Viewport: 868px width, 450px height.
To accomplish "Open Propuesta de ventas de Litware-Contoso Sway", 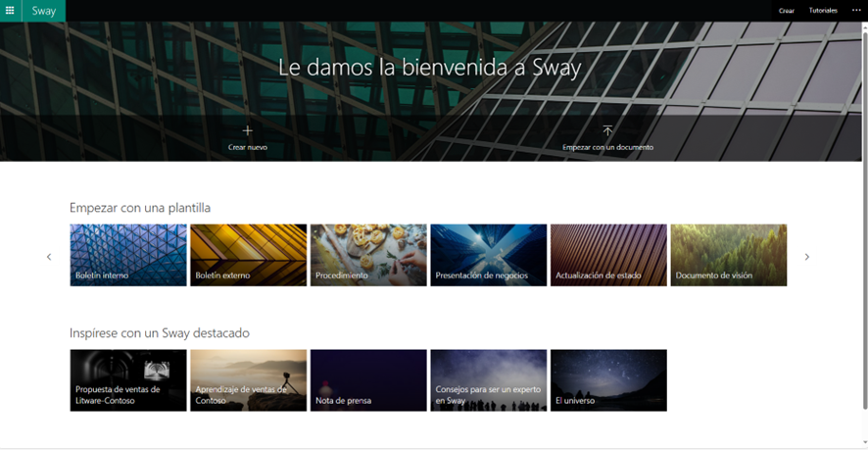I will click(x=128, y=380).
